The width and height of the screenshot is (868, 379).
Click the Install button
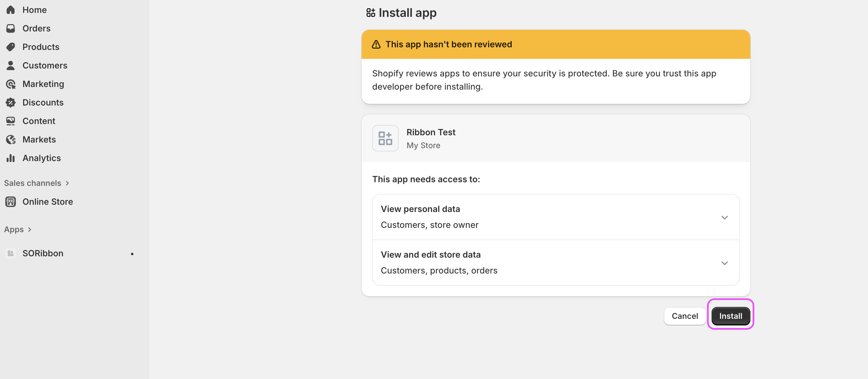coord(730,316)
